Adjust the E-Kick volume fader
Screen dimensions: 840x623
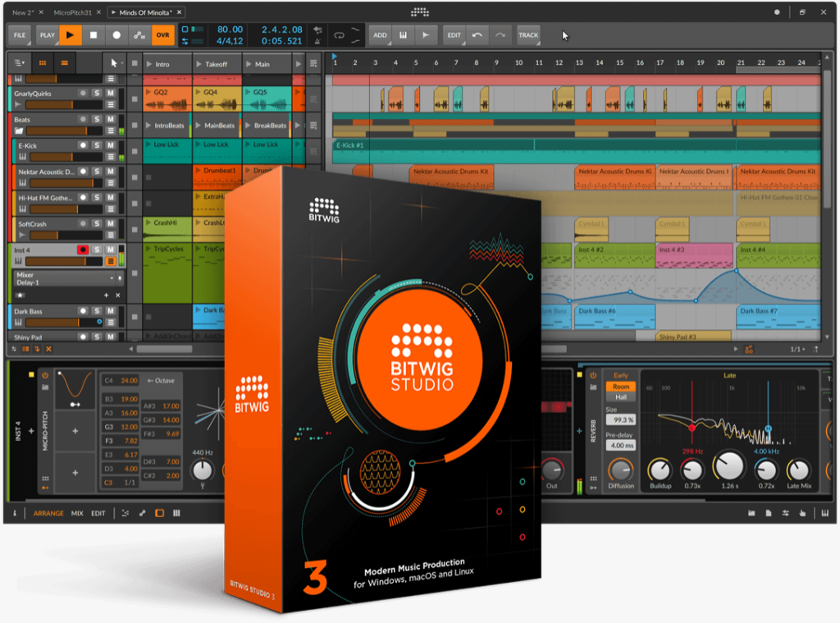(66, 157)
